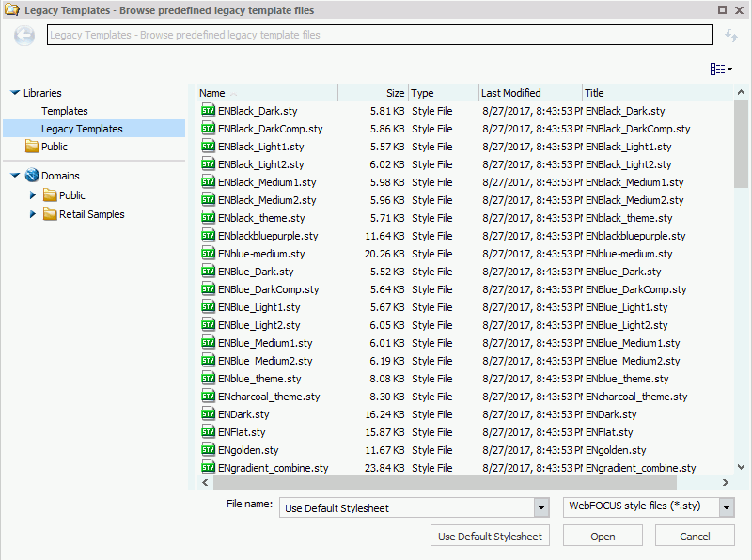Click the Open button
This screenshot has width=752, height=560.
point(603,536)
